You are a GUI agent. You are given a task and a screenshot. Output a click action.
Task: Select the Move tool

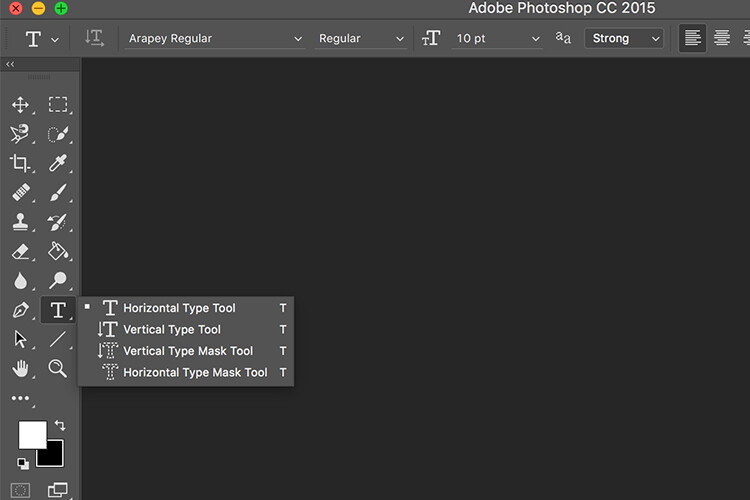[x=20, y=105]
